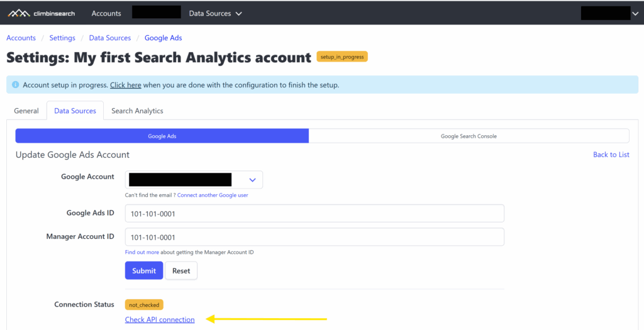Image resolution: width=644 pixels, height=330 pixels.
Task: Open the Google Account dropdown
Action: pos(194,180)
